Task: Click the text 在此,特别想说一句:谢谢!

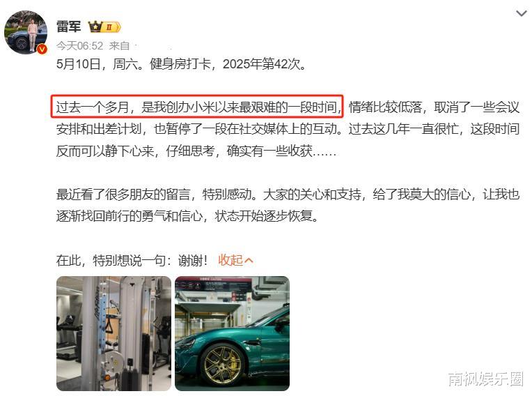Action: [x=132, y=261]
